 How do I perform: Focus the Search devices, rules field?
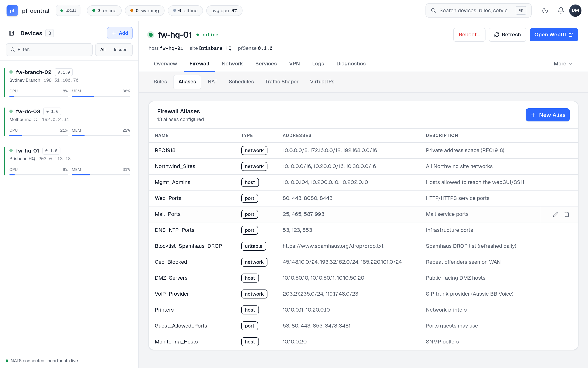pos(478,10)
